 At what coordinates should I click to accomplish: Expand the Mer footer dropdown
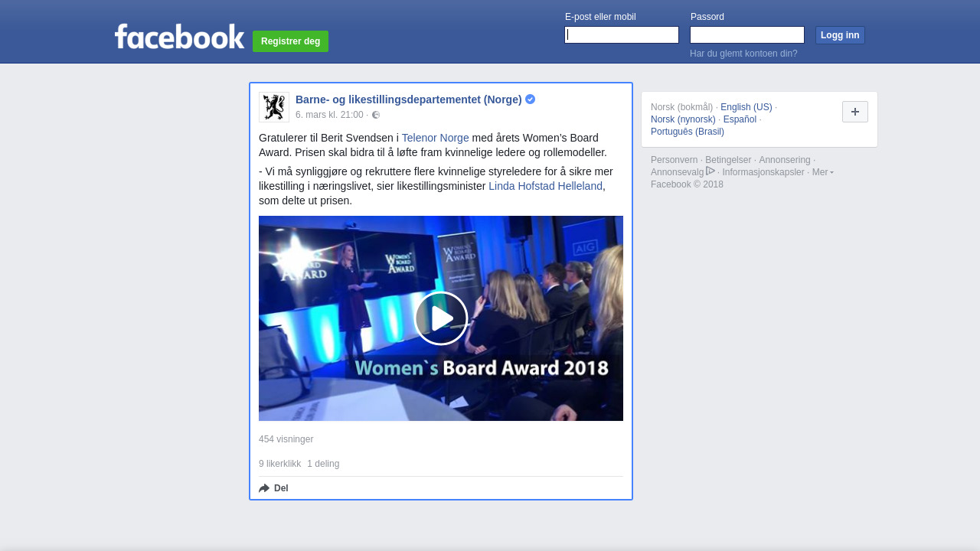click(x=822, y=172)
